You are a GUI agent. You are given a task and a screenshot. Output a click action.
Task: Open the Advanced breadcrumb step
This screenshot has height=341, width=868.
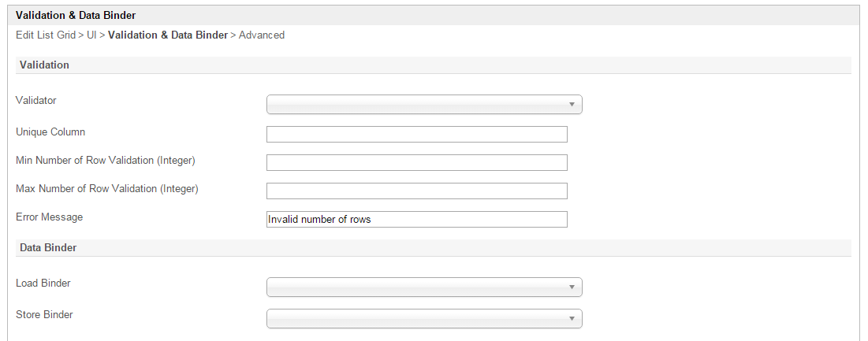[262, 35]
